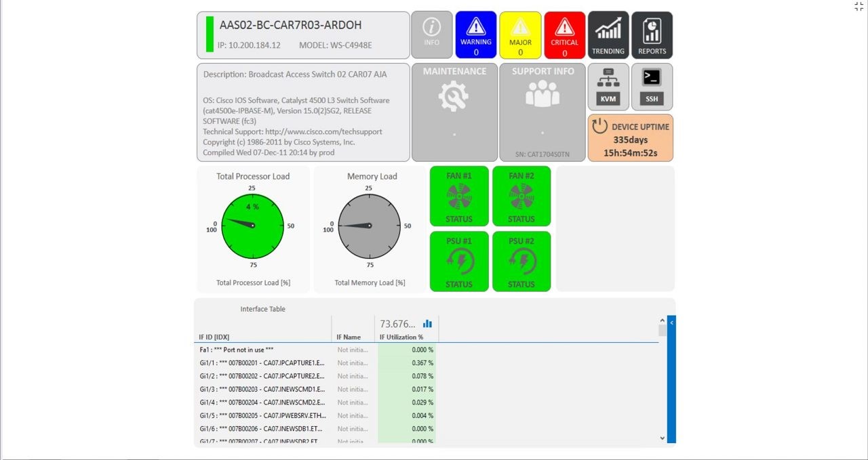Viewport: 868px width, 460px height.
Task: Click the 0.367 % utilization cell
Action: point(406,363)
